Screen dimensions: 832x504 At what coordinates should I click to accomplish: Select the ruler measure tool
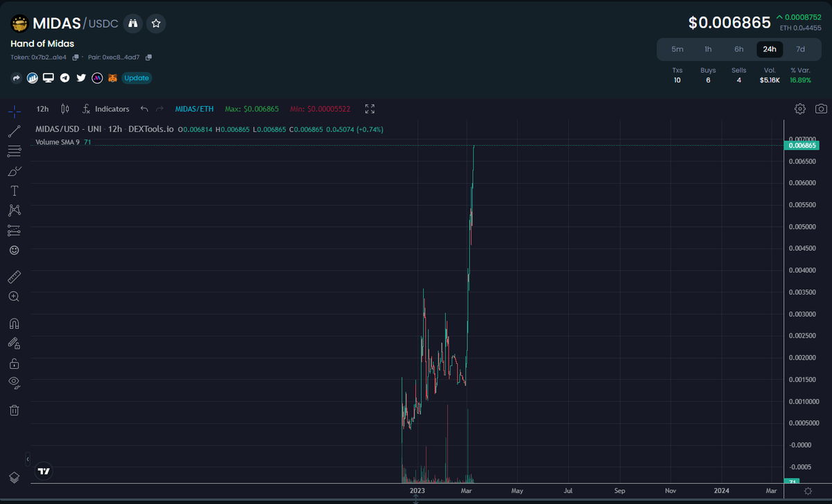coord(14,277)
